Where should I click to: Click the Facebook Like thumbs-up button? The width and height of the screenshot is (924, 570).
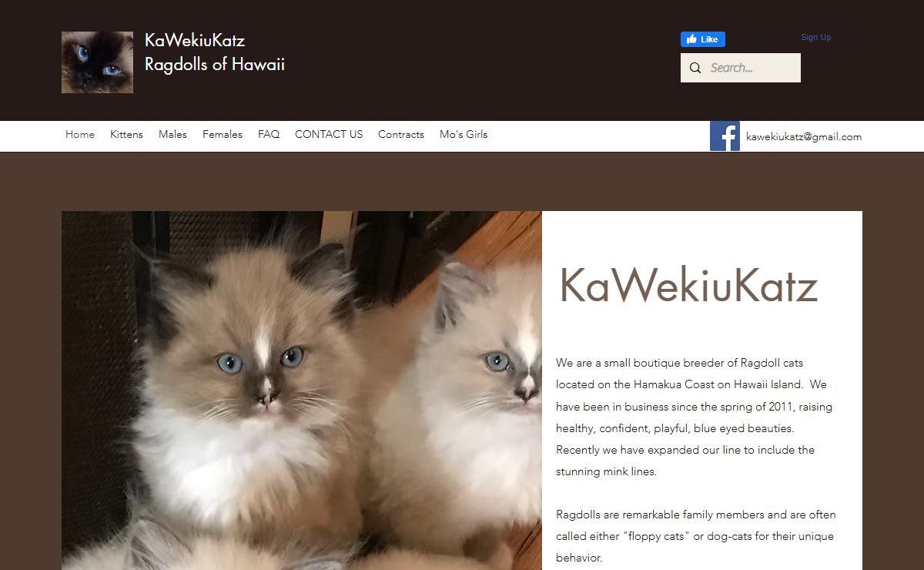(703, 39)
